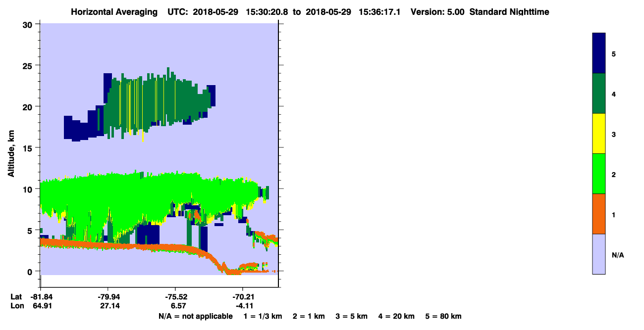Click the bright green colorbar segment labeled 2
The height and width of the screenshot is (330, 644).
click(598, 174)
